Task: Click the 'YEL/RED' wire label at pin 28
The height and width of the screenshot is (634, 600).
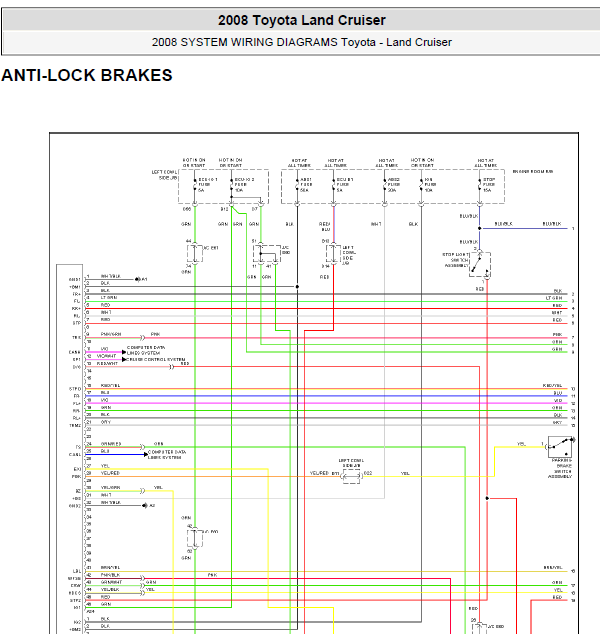Action: [x=110, y=473]
